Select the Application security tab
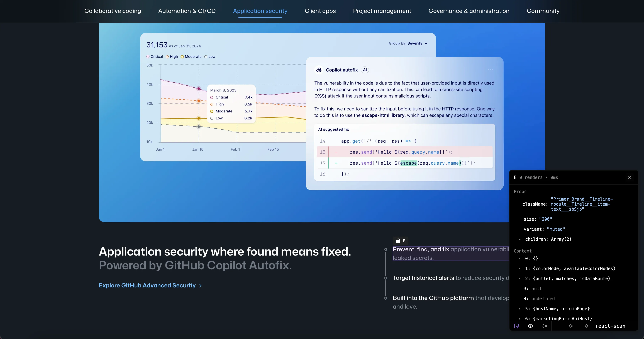This screenshot has width=644, height=339. [x=260, y=11]
